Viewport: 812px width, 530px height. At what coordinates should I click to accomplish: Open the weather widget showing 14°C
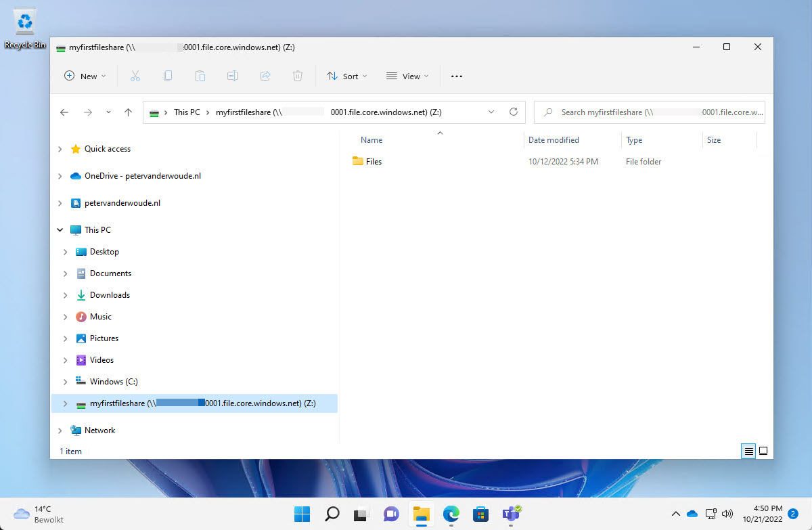(x=39, y=514)
